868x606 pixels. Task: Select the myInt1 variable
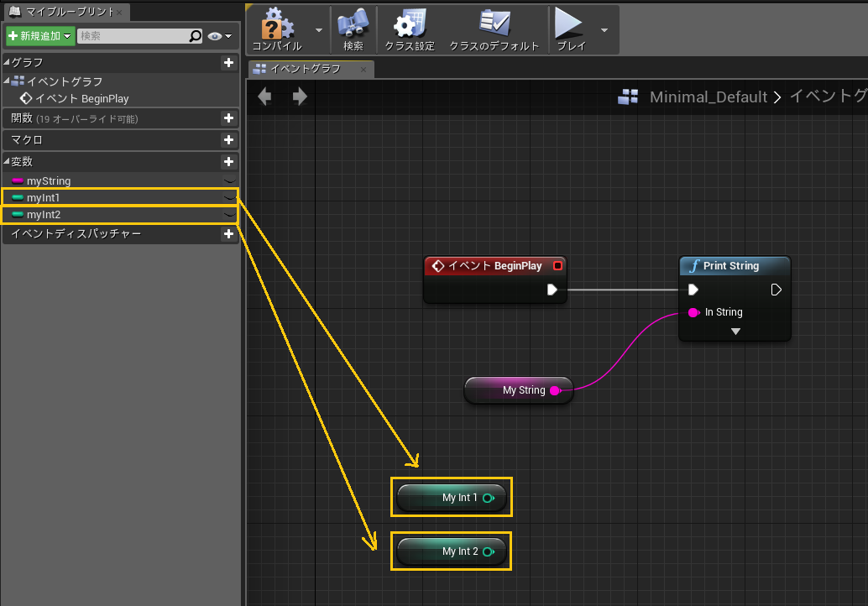pos(43,197)
